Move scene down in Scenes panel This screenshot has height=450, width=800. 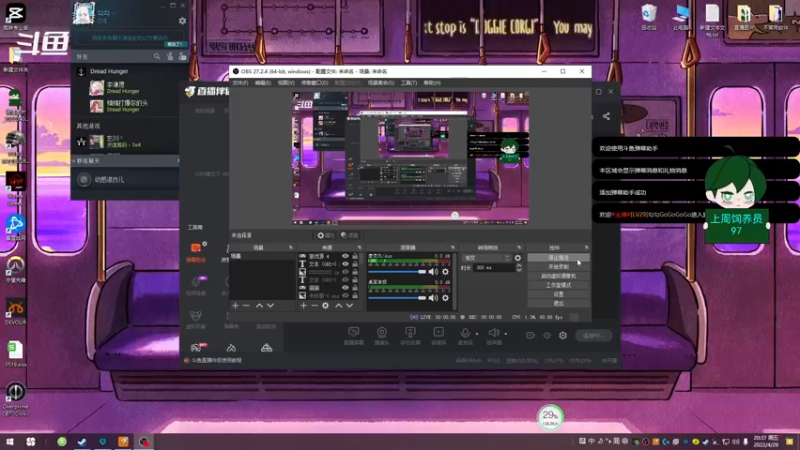pyautogui.click(x=270, y=306)
